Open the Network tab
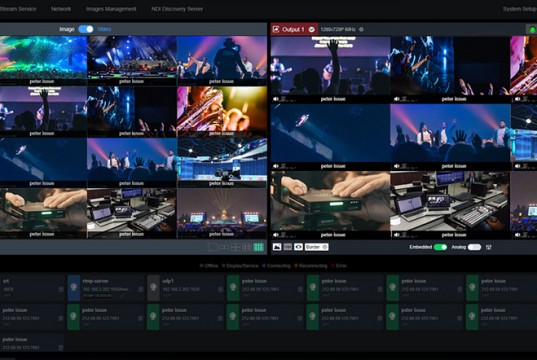Image resolution: width=537 pixels, height=360 pixels. pos(61,9)
